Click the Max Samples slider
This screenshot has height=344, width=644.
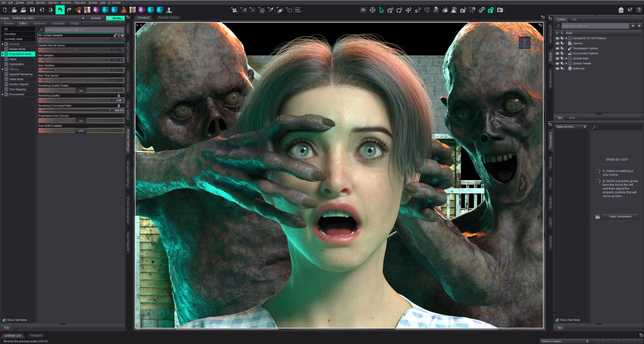click(x=81, y=70)
